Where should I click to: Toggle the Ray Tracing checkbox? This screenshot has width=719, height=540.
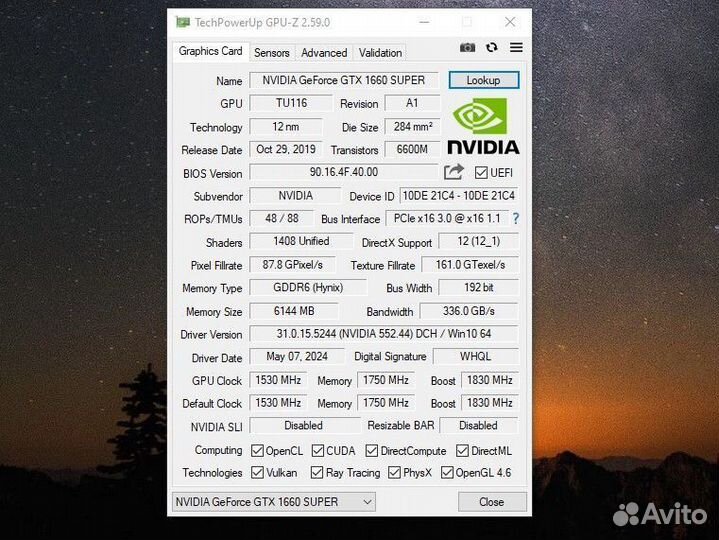pos(316,472)
